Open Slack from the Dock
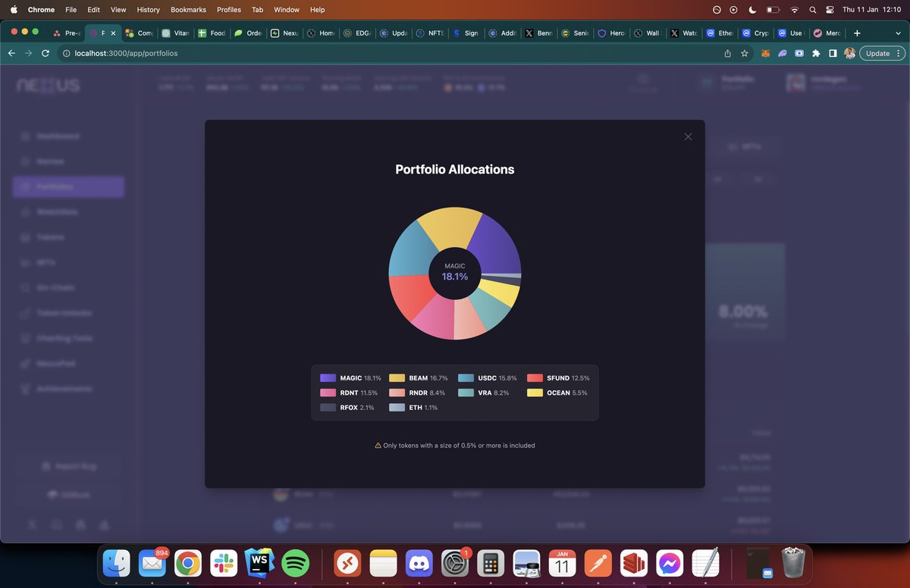Screen dimensions: 910x588 pos(224,564)
